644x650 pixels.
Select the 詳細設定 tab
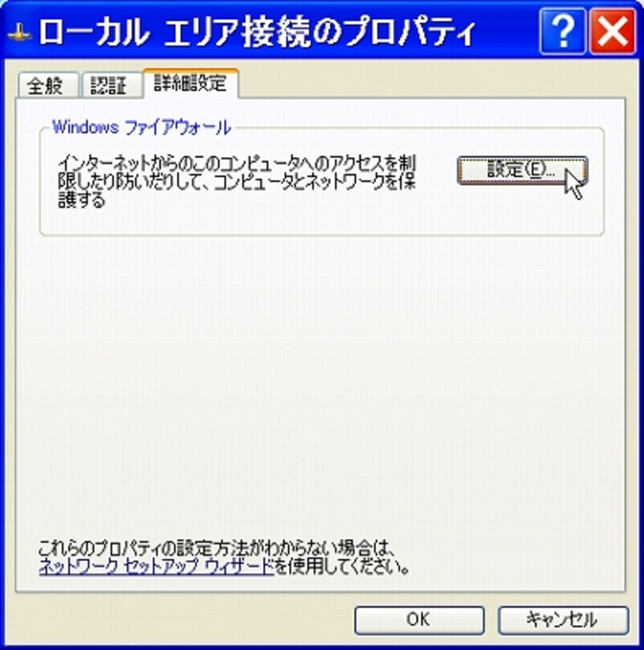[191, 84]
